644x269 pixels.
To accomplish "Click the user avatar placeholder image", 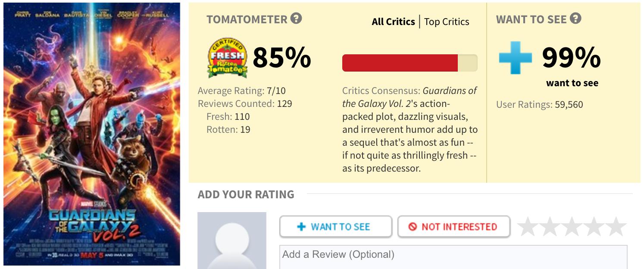I will (232, 241).
